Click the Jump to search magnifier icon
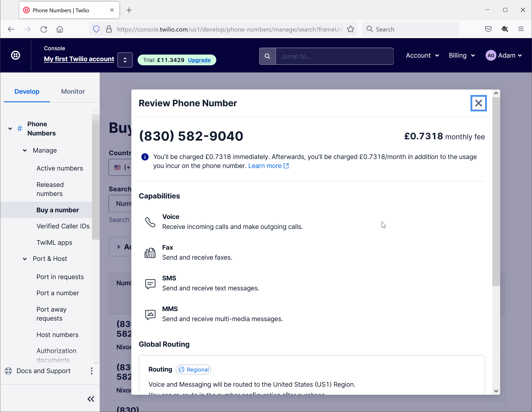The image size is (532, 412). click(x=267, y=56)
